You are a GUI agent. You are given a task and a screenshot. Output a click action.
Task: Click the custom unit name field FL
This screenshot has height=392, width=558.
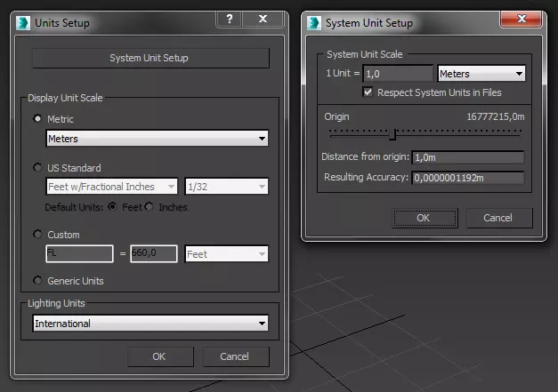[x=80, y=253]
